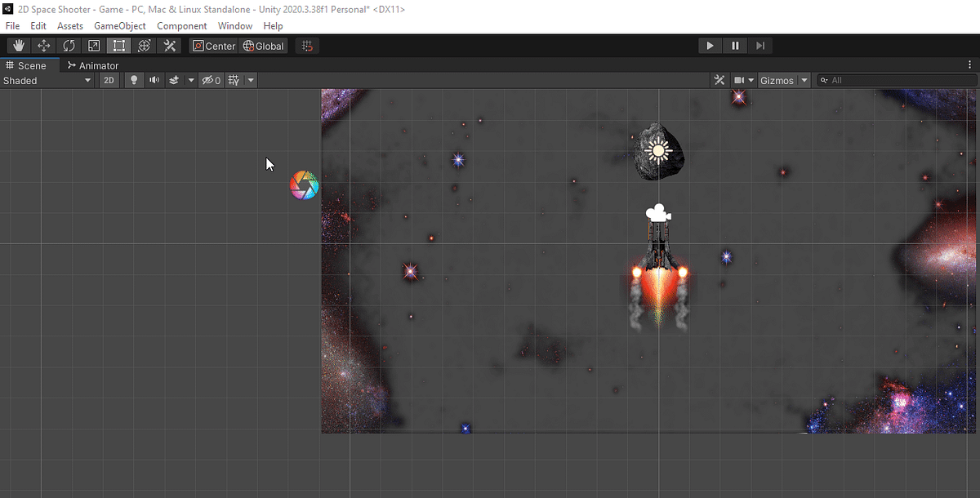Select the Rotate tool
The image size is (980, 498).
(x=69, y=46)
